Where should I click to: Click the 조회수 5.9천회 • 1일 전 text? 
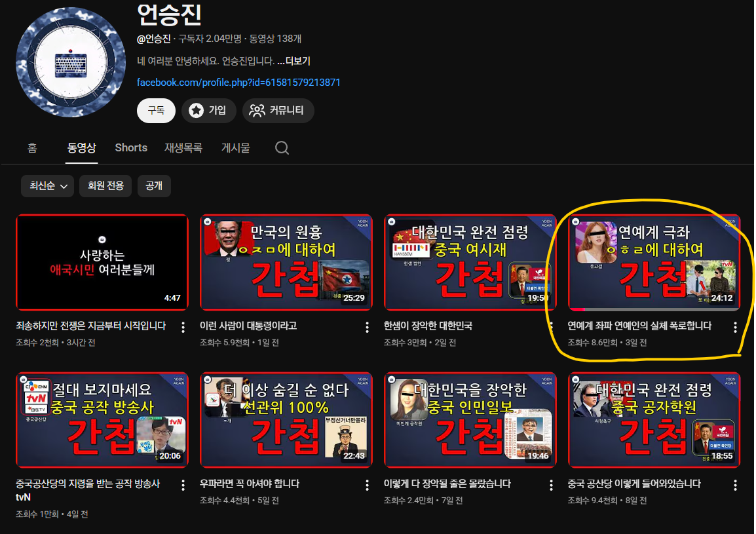[x=239, y=343]
